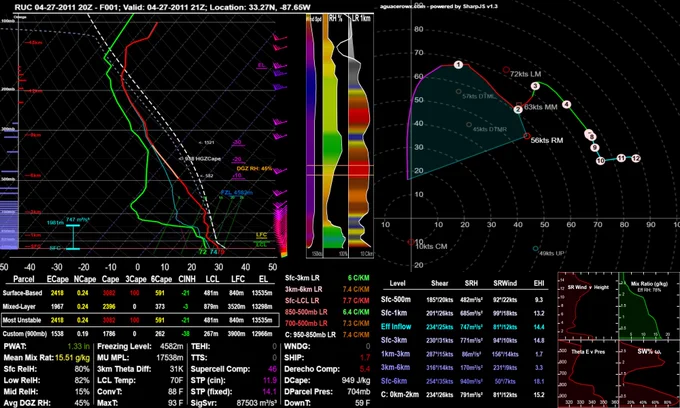Select the Custom (900mb) parcel row
The width and height of the screenshot is (680, 408).
140,334
